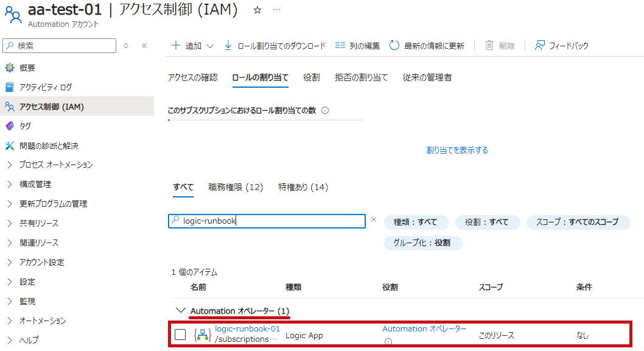
Task: Switch to アクセスの確認 tab
Action: (192, 77)
